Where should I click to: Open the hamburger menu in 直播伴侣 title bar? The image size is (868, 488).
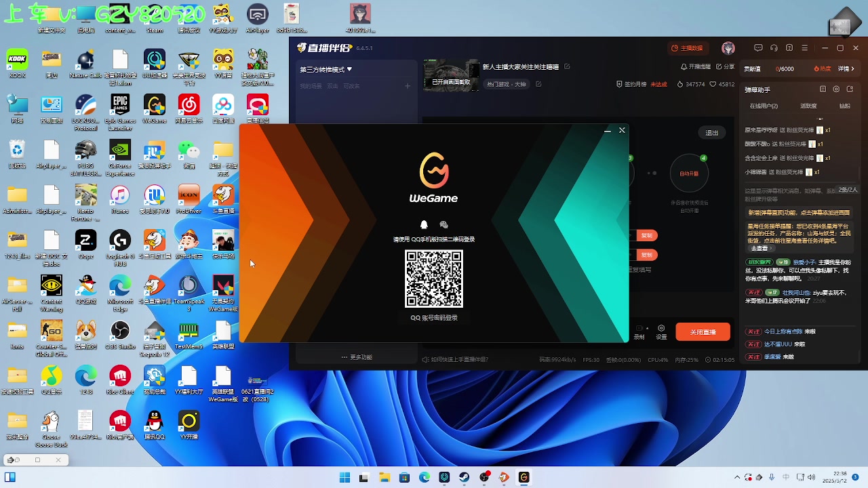click(805, 48)
